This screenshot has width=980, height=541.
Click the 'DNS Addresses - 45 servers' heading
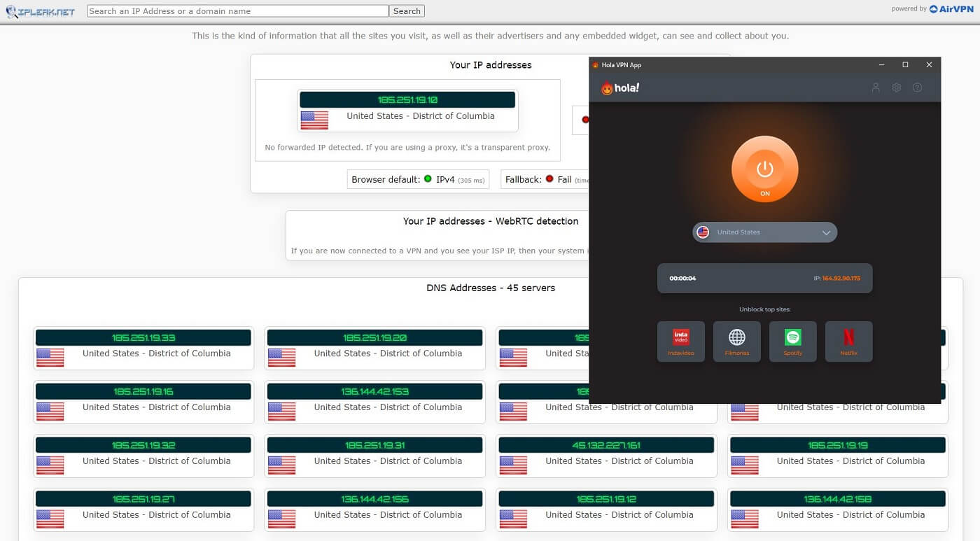point(491,288)
